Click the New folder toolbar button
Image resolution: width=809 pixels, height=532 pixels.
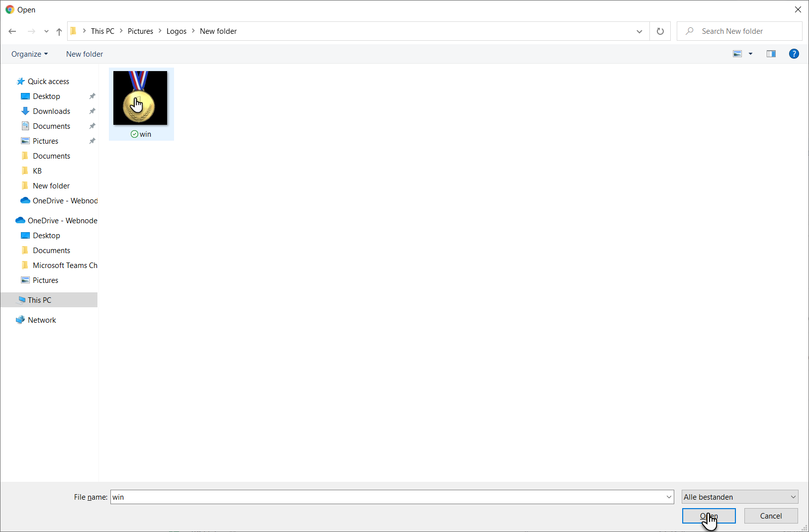(x=85, y=54)
